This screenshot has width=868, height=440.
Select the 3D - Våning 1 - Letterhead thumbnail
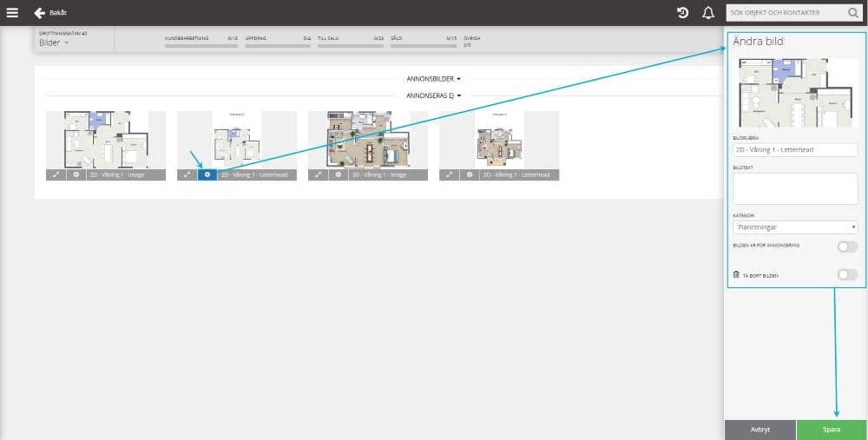(x=499, y=140)
